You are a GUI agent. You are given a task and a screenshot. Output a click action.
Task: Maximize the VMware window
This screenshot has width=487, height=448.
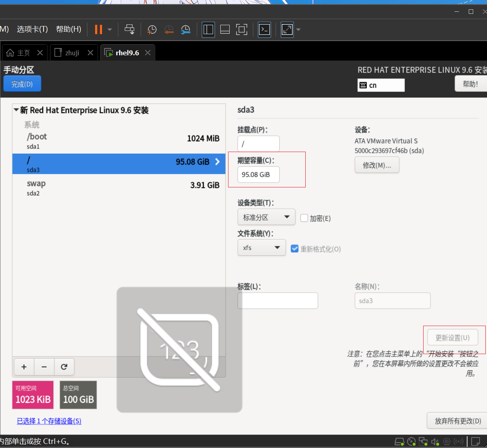471,11
